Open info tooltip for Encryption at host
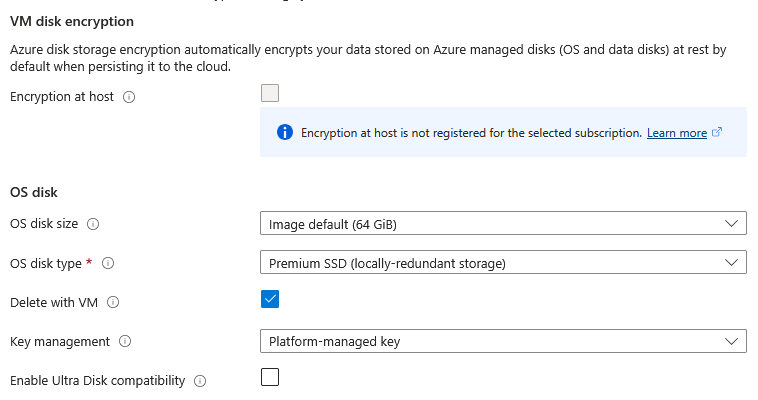The height and width of the screenshot is (400, 758). coord(129,97)
